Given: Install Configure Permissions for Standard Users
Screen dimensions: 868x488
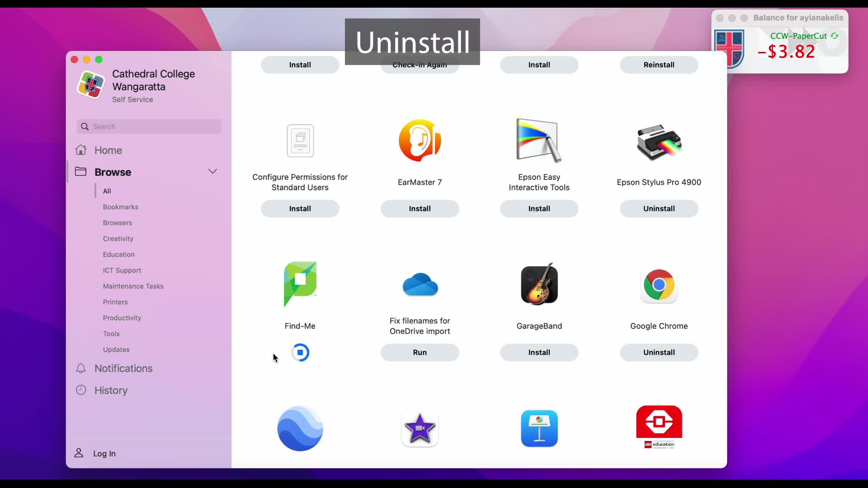Looking at the screenshot, I should point(300,208).
